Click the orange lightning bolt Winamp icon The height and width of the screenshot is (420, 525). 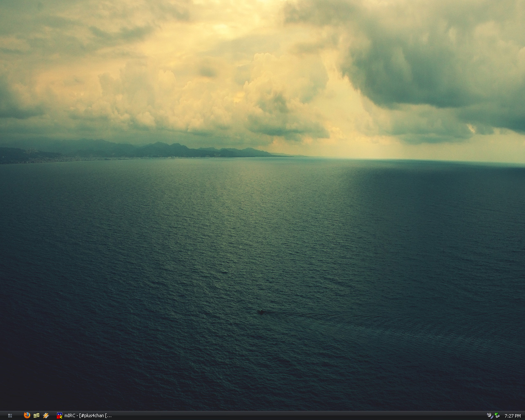tap(46, 415)
